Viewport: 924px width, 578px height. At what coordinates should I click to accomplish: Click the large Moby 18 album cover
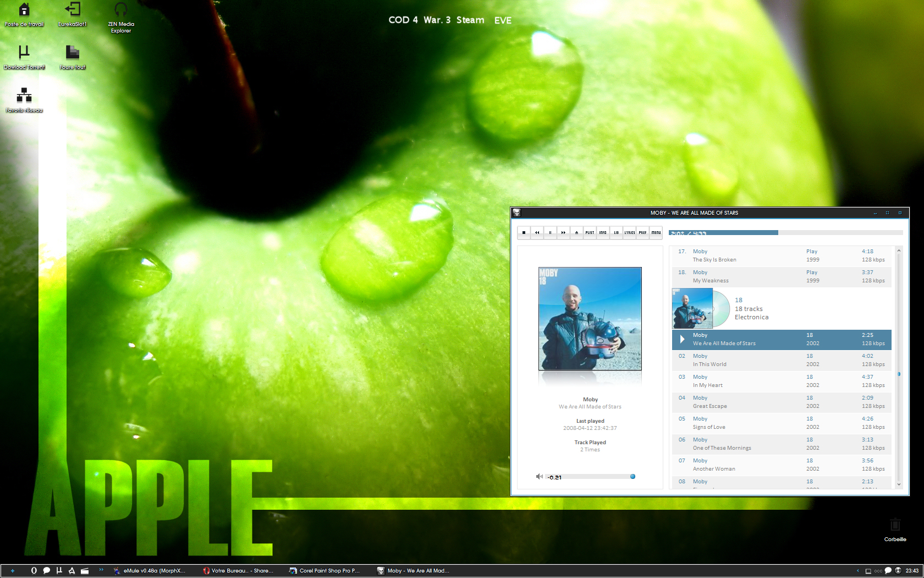pyautogui.click(x=590, y=319)
